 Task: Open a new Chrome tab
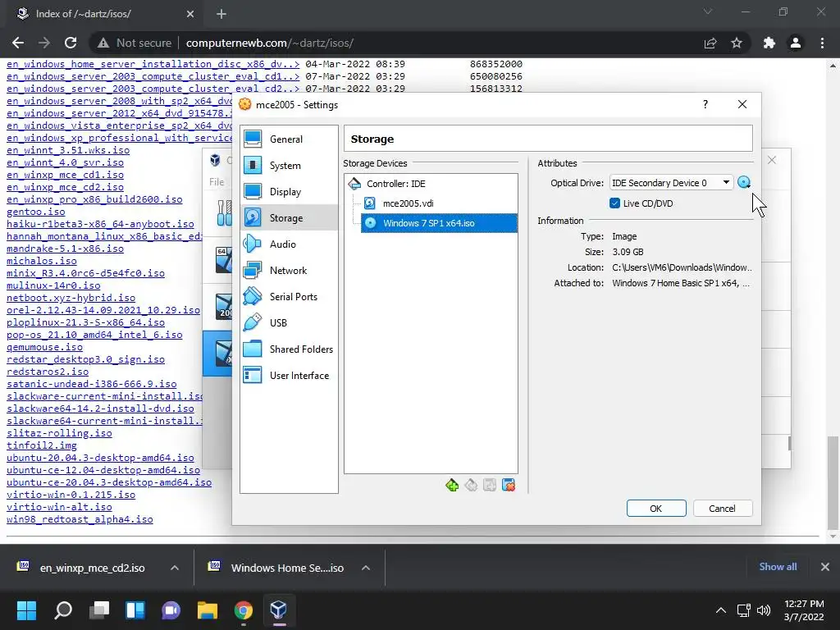(x=221, y=14)
